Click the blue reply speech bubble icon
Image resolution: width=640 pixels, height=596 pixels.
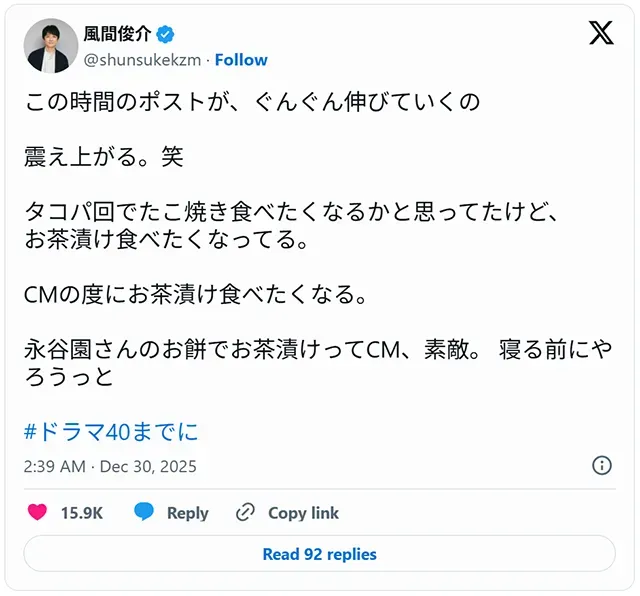coord(144,513)
